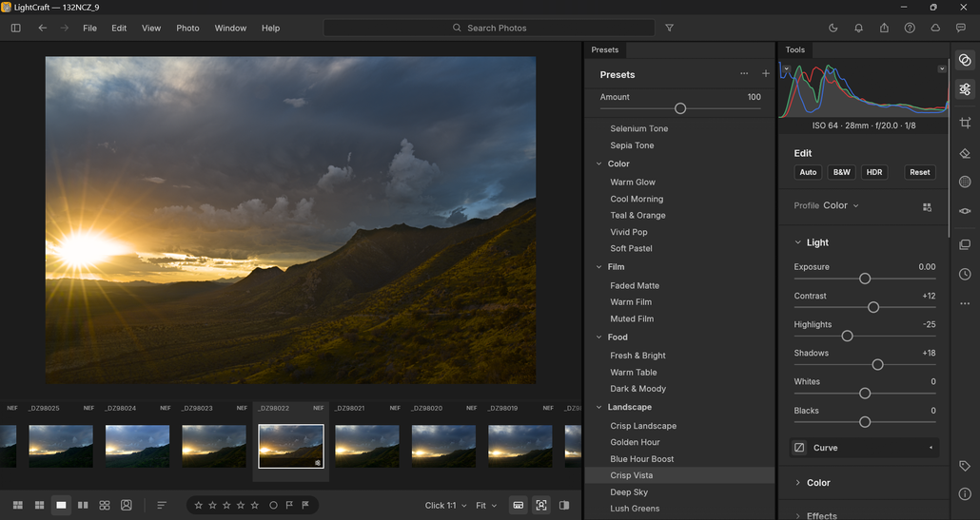980x520 pixels.
Task: Select the Crop tool
Action: pos(965,123)
